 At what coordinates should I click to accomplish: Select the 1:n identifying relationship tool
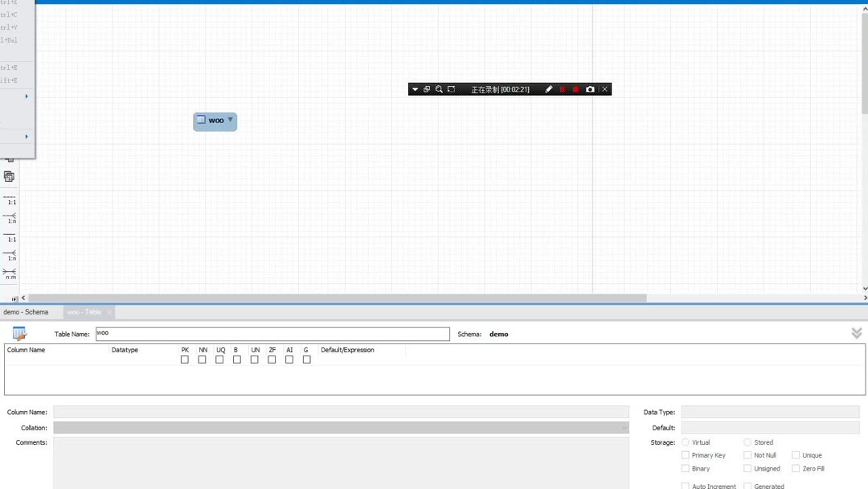click(9, 255)
